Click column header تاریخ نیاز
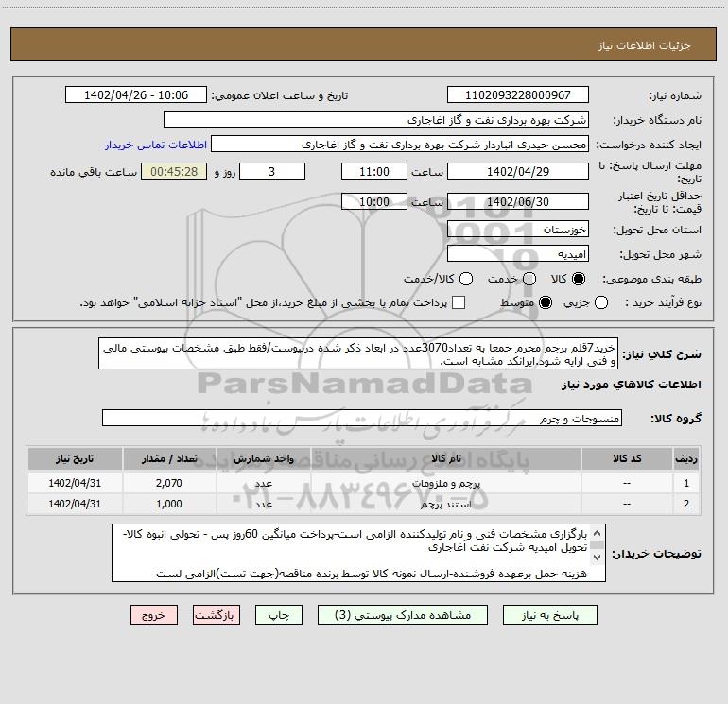 75,458
